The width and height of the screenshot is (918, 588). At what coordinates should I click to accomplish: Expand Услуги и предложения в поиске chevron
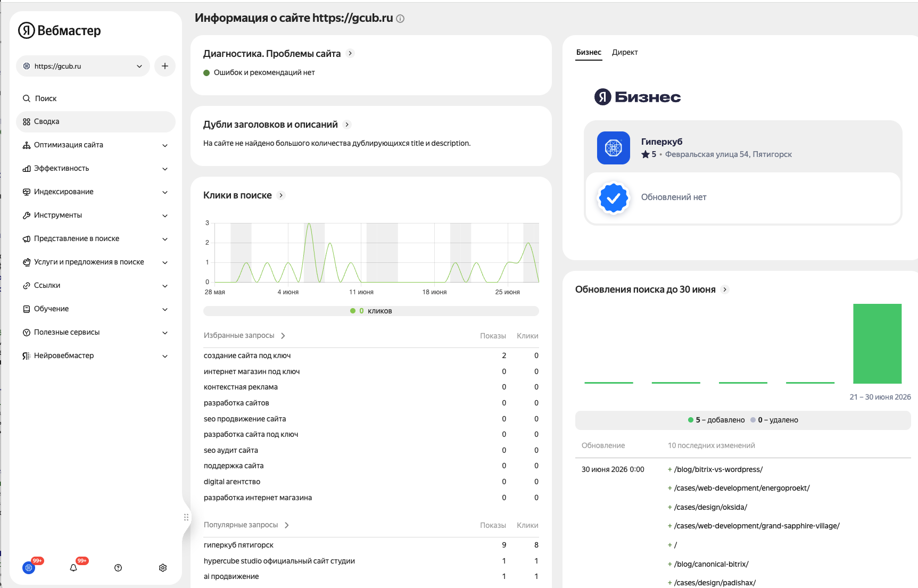(x=165, y=262)
